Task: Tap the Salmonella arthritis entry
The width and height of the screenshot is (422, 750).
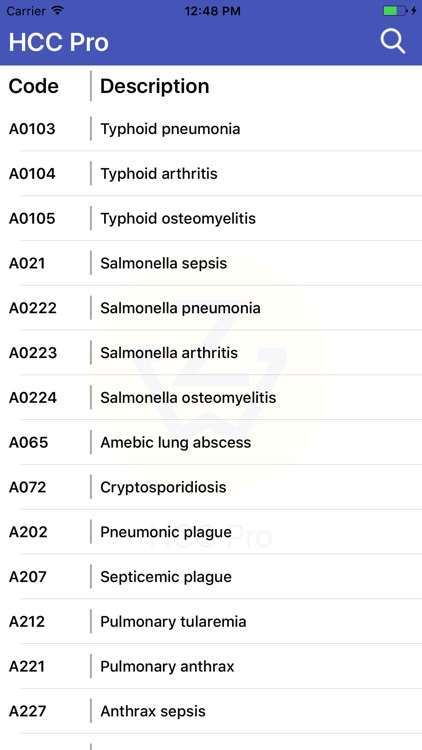Action: (x=211, y=353)
